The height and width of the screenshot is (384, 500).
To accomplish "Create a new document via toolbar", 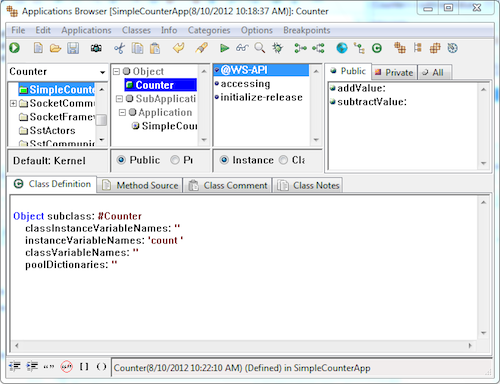I will (38, 48).
